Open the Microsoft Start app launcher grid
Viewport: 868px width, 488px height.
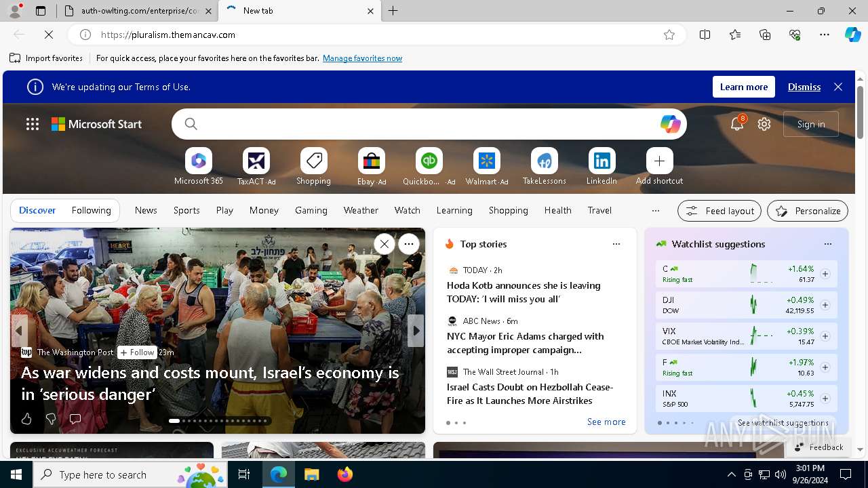tap(33, 124)
